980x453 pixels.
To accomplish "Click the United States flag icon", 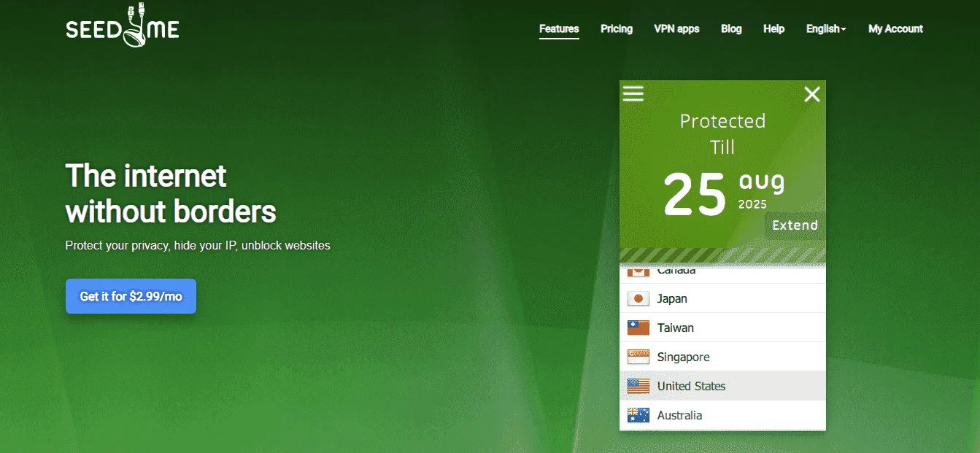I will point(638,387).
